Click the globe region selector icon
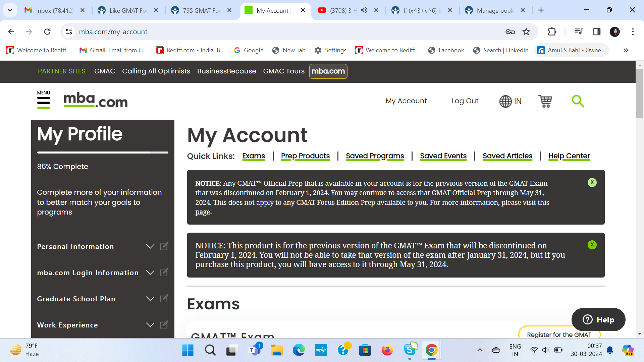Screen dimensions: 644x362 pyautogui.click(x=505, y=101)
